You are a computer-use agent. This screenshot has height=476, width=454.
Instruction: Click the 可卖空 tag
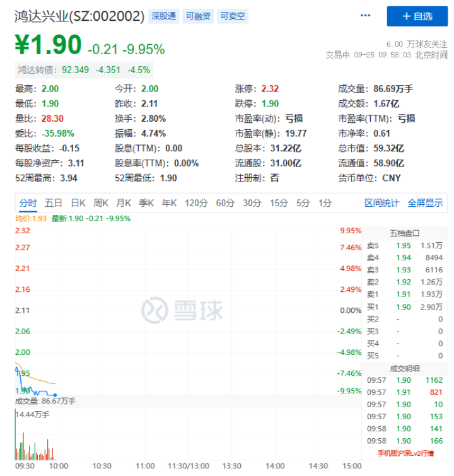(x=233, y=16)
